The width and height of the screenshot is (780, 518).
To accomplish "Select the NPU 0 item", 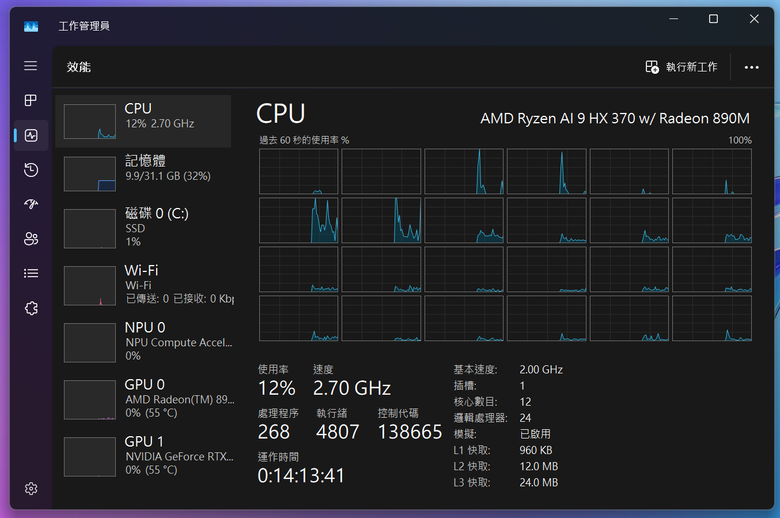I will 143,342.
